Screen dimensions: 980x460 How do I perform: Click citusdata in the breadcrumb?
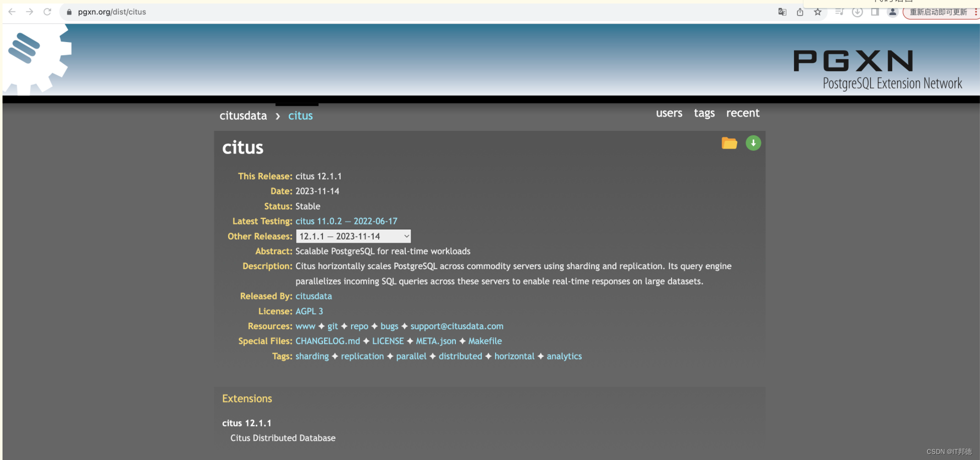pos(243,116)
